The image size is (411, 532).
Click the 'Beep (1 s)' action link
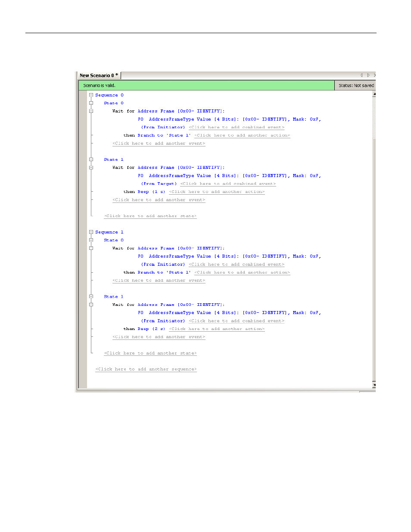[x=151, y=192]
